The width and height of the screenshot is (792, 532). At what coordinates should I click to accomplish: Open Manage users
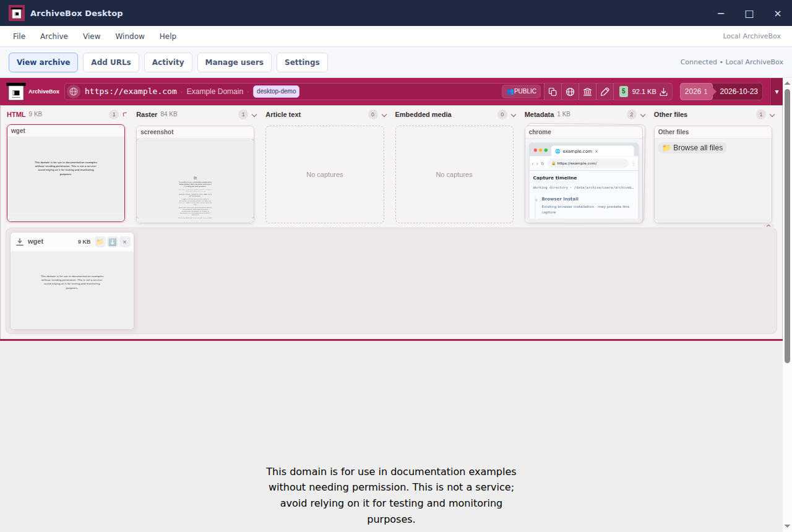[235, 62]
